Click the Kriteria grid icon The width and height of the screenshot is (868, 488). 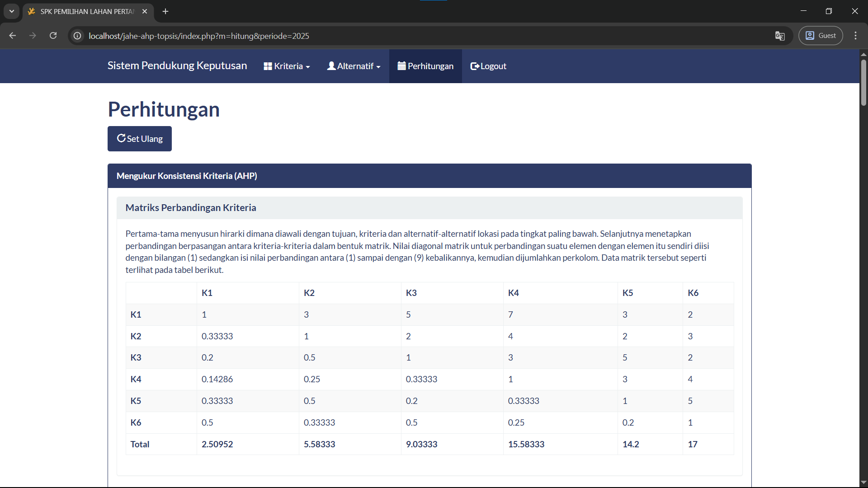(268, 66)
